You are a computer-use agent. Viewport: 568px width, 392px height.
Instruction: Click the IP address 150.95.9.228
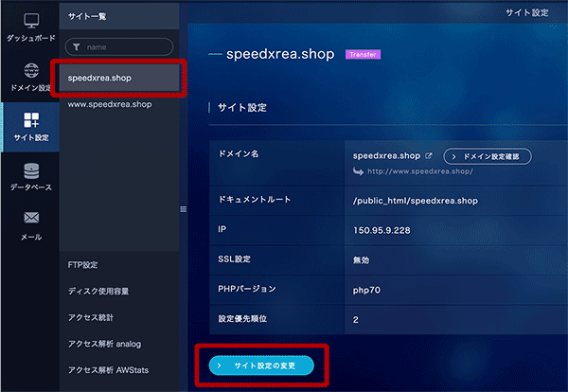tap(382, 230)
